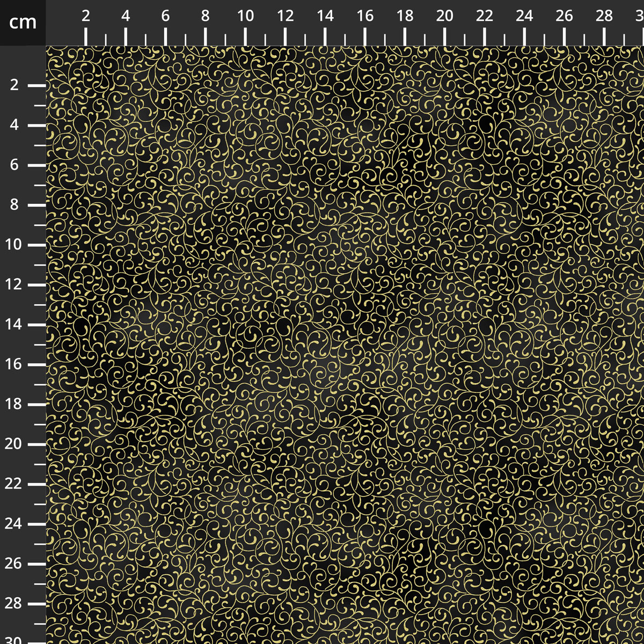This screenshot has width=644, height=644.
Task: Click the '26' mark on the horizontal ruler
Action: [x=565, y=16]
